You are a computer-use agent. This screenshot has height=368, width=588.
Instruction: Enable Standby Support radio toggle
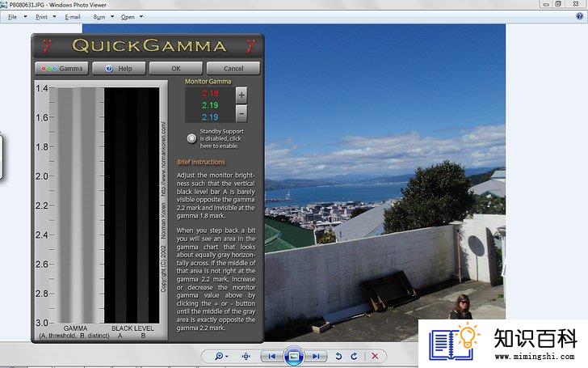(x=191, y=138)
